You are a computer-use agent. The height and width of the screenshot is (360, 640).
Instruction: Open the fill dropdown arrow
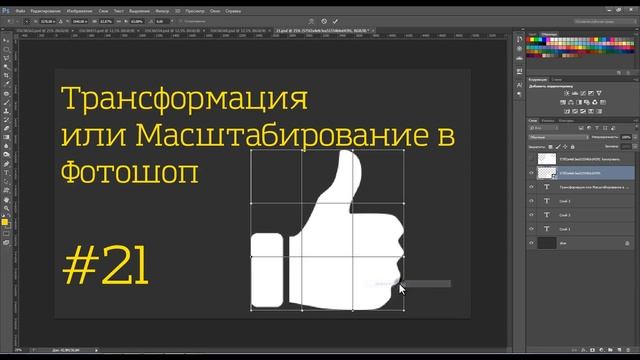click(x=635, y=147)
